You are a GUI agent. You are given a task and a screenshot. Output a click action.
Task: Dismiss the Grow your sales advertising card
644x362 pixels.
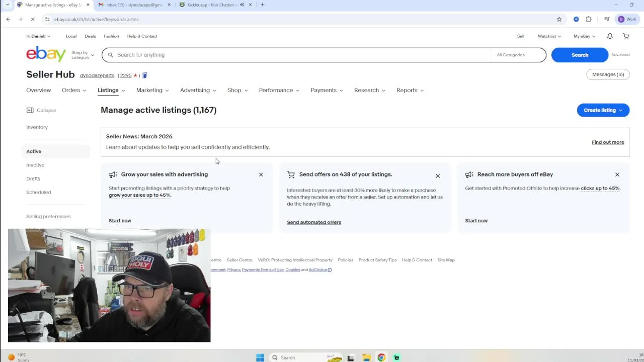(261, 174)
